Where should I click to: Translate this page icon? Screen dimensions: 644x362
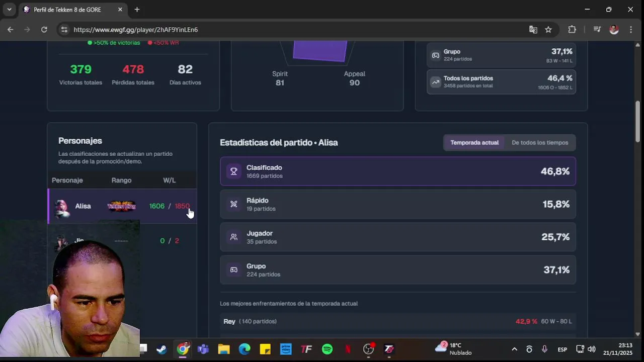[533, 30]
